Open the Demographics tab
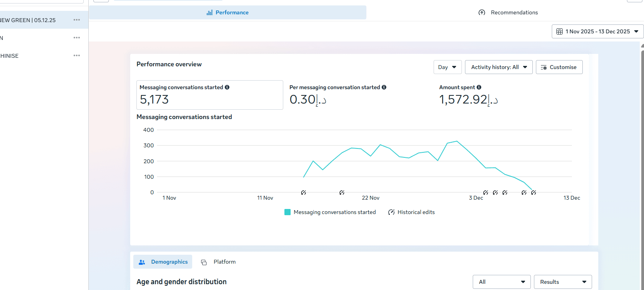Image resolution: width=644 pixels, height=290 pixels. click(x=163, y=262)
